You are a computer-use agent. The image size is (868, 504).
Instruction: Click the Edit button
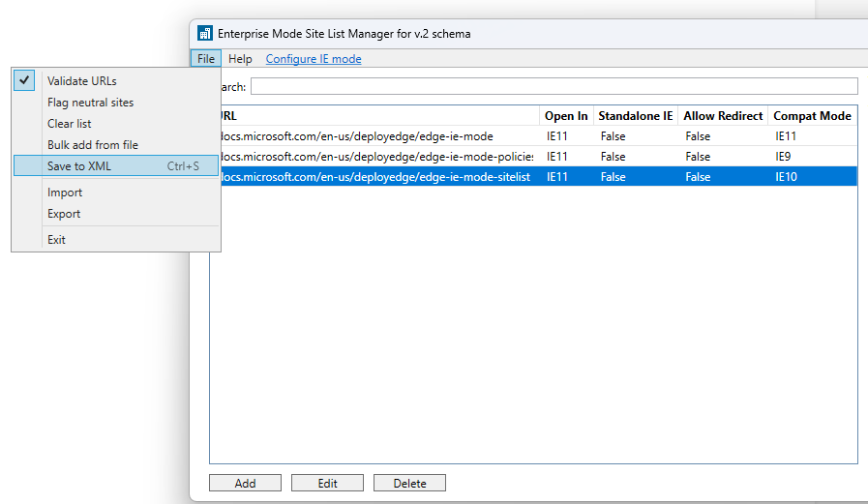pyautogui.click(x=328, y=483)
